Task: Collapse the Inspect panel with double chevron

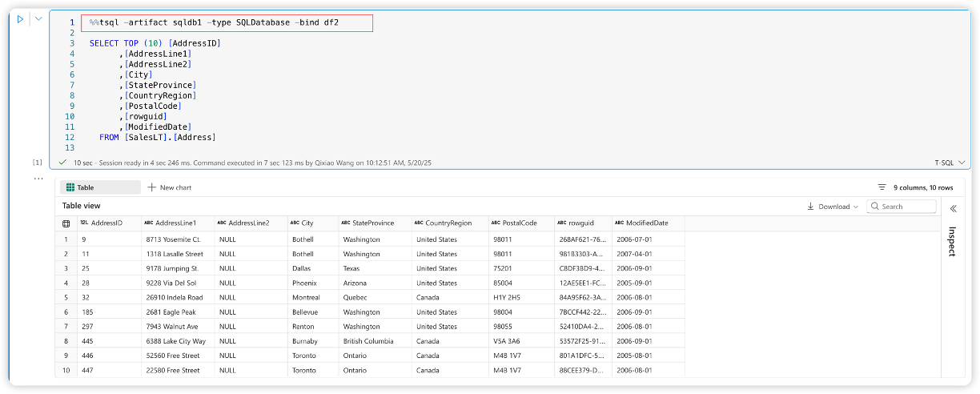Action: click(x=952, y=208)
